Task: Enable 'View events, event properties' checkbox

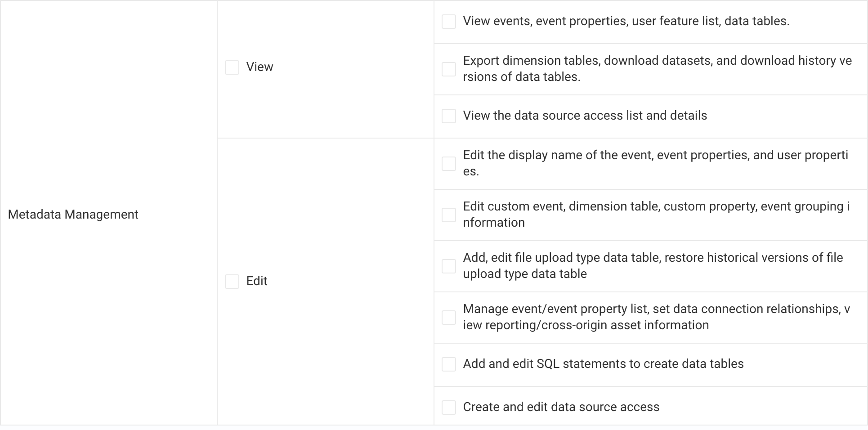Action: click(x=449, y=22)
